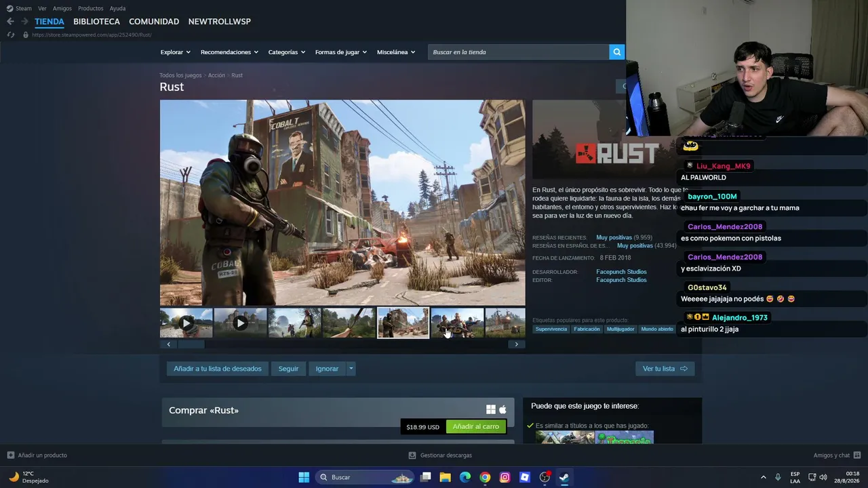Open network status icon in system tray
The width and height of the screenshot is (868, 488).
[812, 477]
